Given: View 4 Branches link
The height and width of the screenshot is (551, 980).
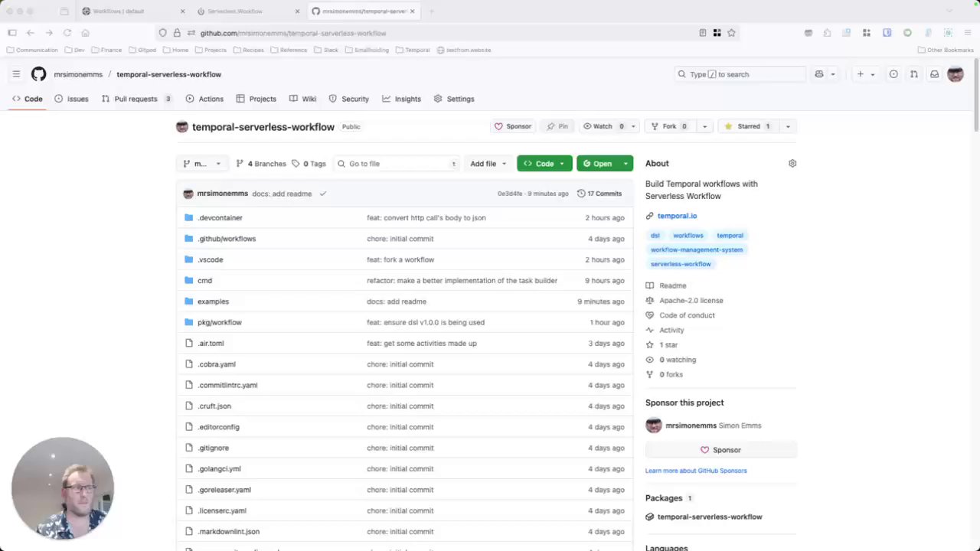Looking at the screenshot, I should (261, 164).
